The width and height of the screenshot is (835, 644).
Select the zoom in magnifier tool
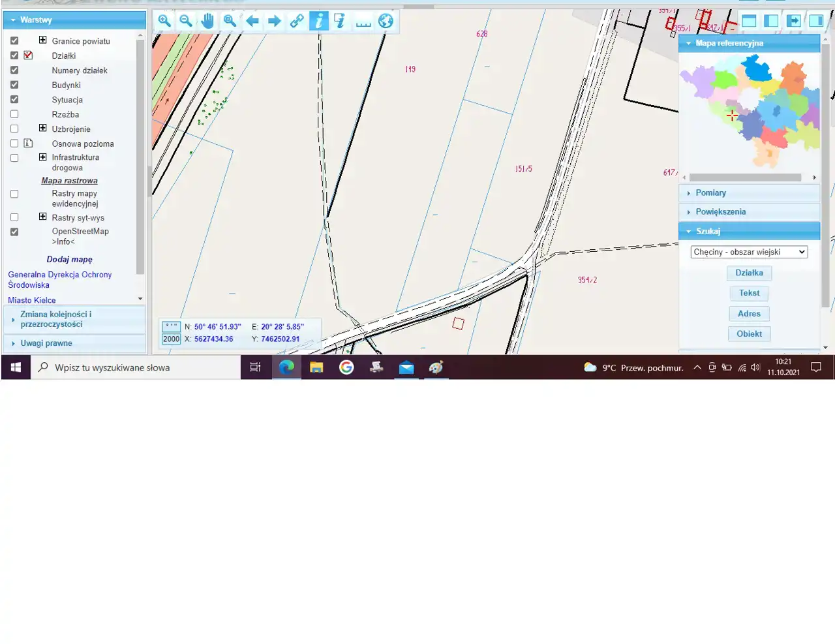point(164,21)
